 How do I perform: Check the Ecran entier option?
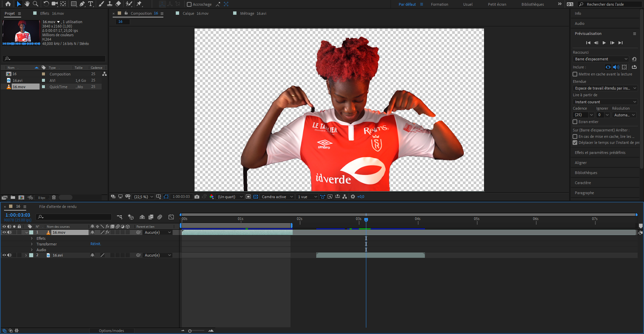click(575, 122)
